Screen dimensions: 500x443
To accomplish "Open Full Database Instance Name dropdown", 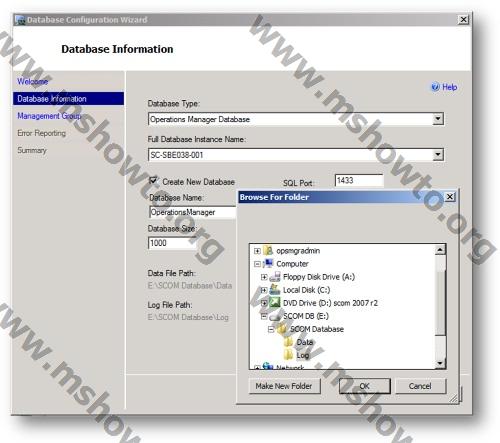I will (438, 155).
